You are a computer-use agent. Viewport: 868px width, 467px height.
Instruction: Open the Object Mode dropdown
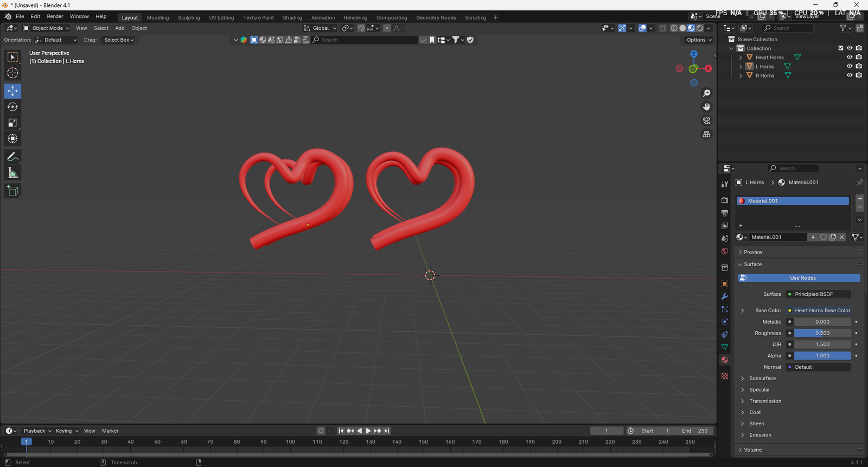pyautogui.click(x=46, y=28)
